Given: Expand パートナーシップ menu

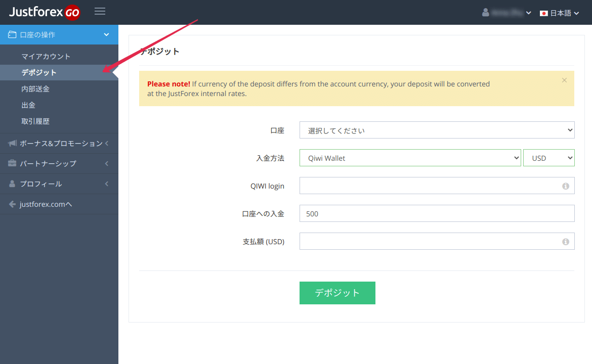Looking at the screenshot, I should coord(59,164).
